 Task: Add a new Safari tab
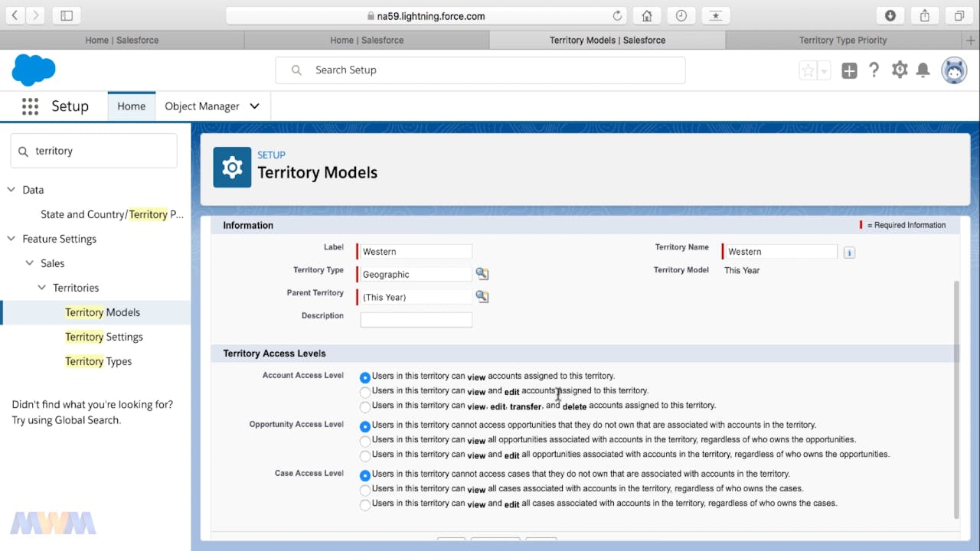pos(972,40)
